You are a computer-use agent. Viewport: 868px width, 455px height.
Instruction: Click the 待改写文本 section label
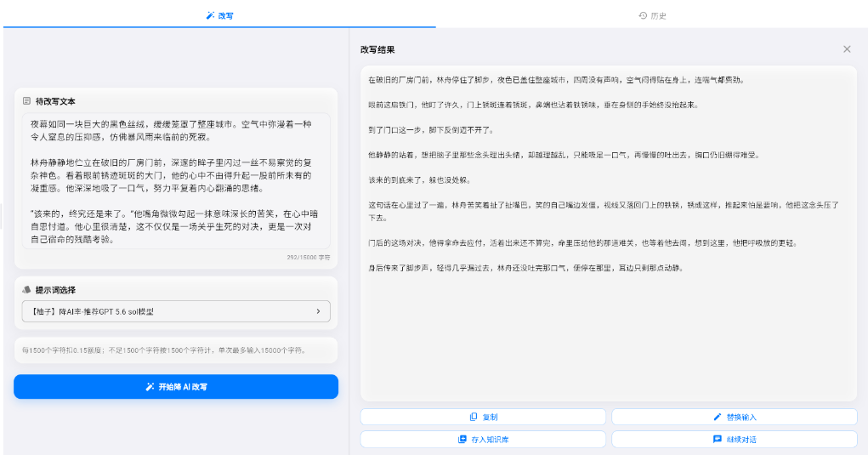coord(55,101)
